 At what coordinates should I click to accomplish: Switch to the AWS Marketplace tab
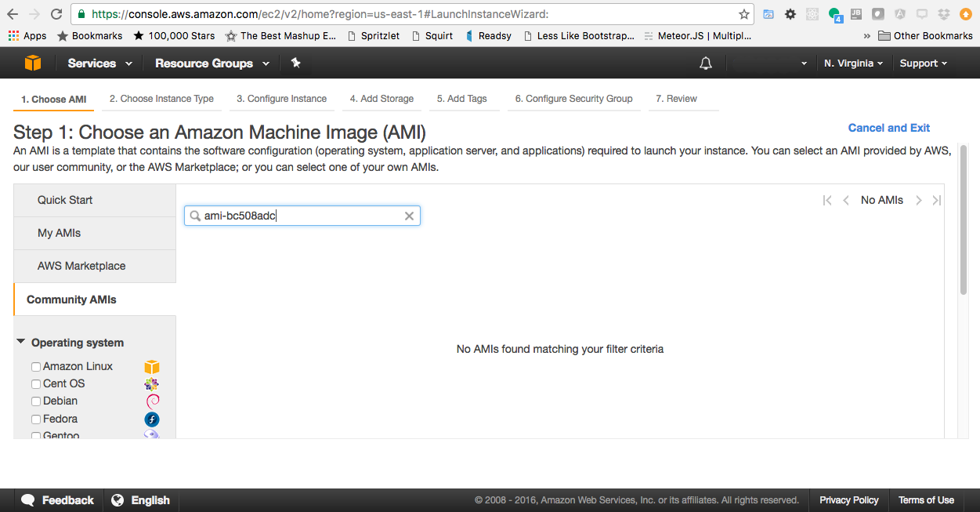(x=81, y=266)
